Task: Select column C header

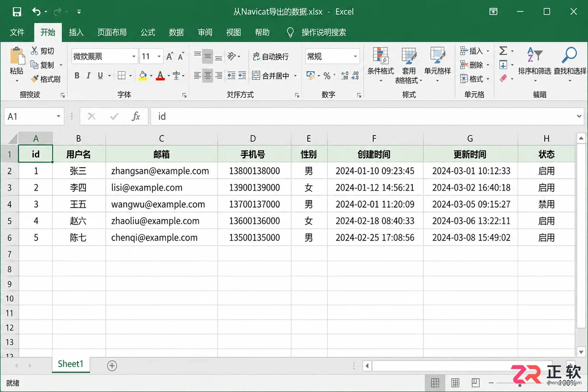Action: tap(161, 138)
